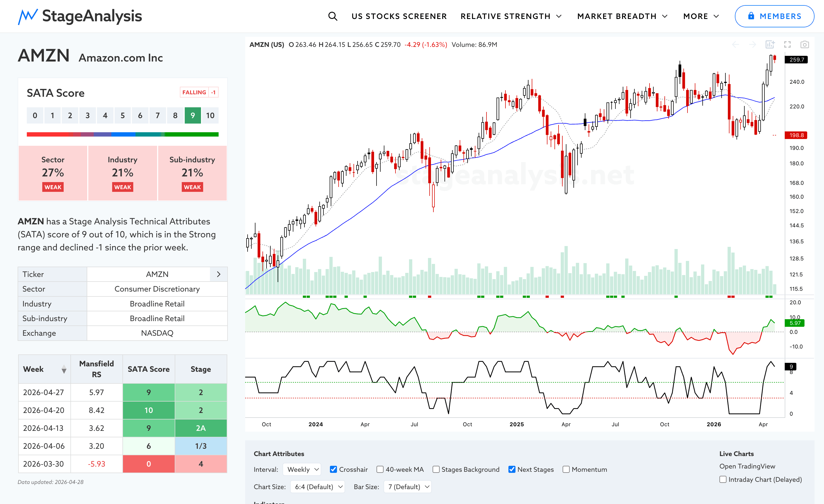
Task: Disable the Crosshair checkbox
Action: pos(333,469)
